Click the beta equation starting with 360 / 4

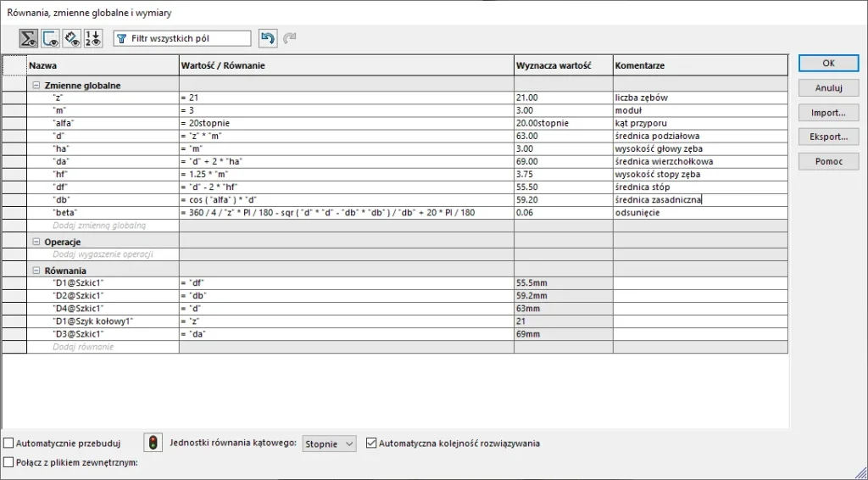click(347, 213)
